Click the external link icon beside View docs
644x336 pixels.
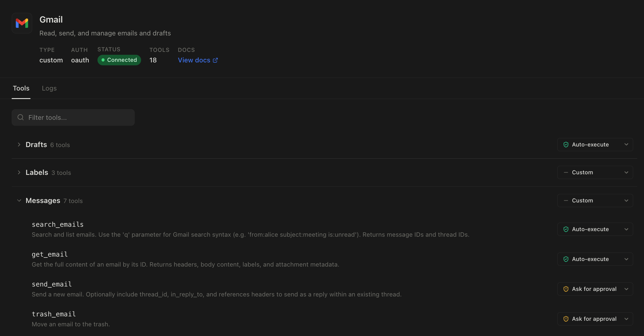pyautogui.click(x=215, y=60)
